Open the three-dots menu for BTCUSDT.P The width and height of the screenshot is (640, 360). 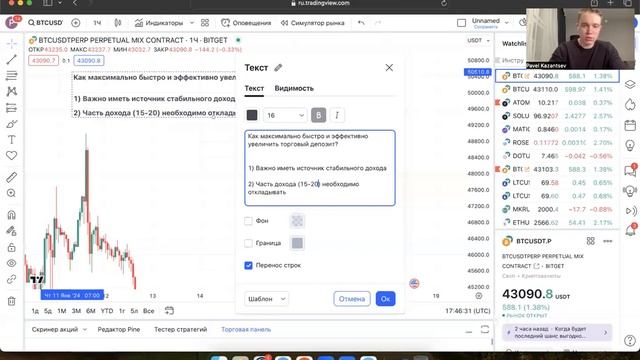(x=607, y=241)
